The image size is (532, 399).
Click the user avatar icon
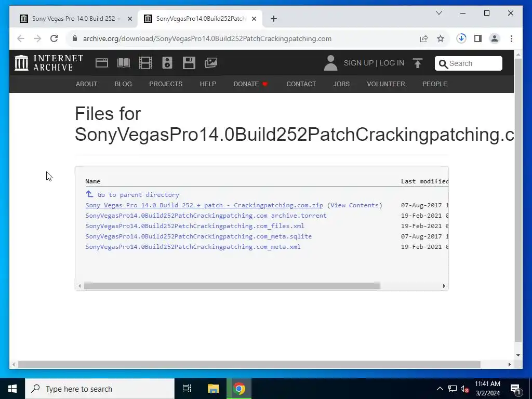330,63
